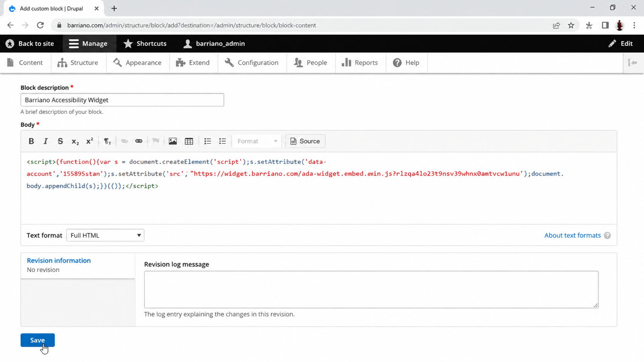This screenshot has width=644, height=362.
Task: Go Back to site
Action: [30, 43]
